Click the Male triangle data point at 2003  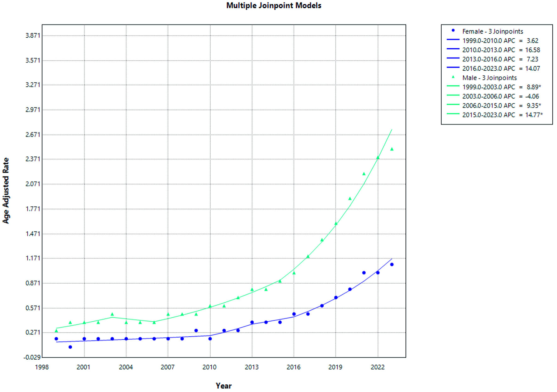(x=112, y=314)
